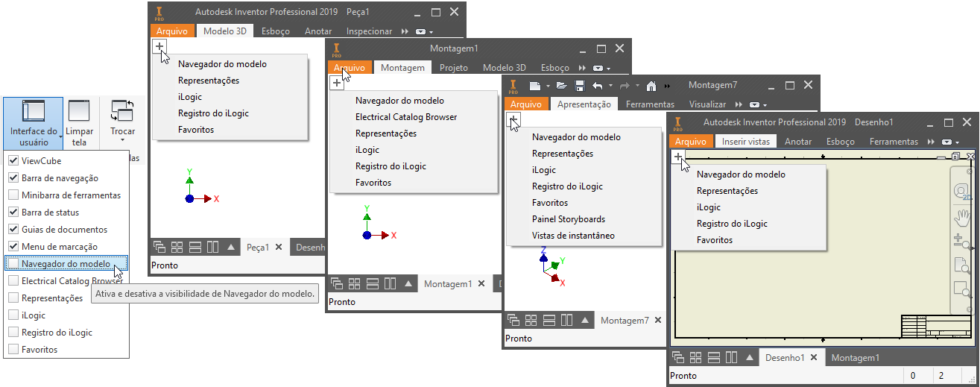Choose Vistas de instantâneo from panel menu
Screen dimensions: 980x387
pos(573,236)
